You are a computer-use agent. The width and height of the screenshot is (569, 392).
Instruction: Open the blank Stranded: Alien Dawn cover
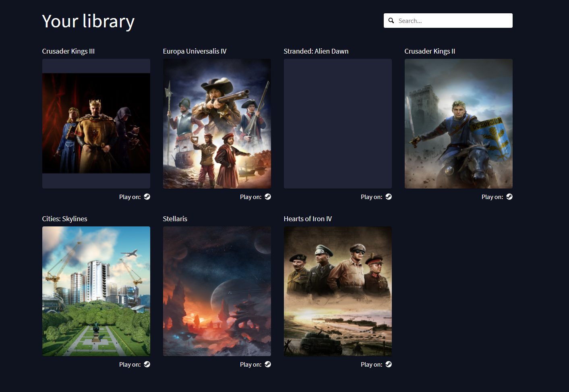point(338,124)
